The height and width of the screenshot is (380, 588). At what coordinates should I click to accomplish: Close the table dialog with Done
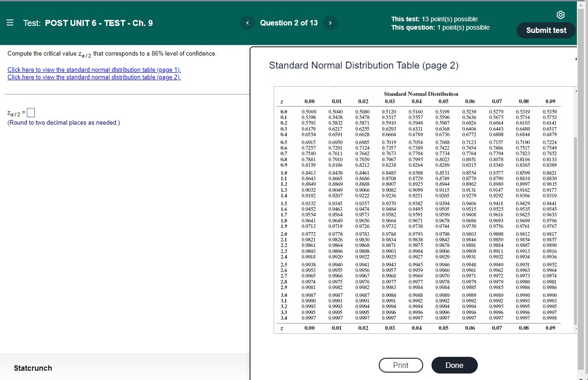point(454,365)
